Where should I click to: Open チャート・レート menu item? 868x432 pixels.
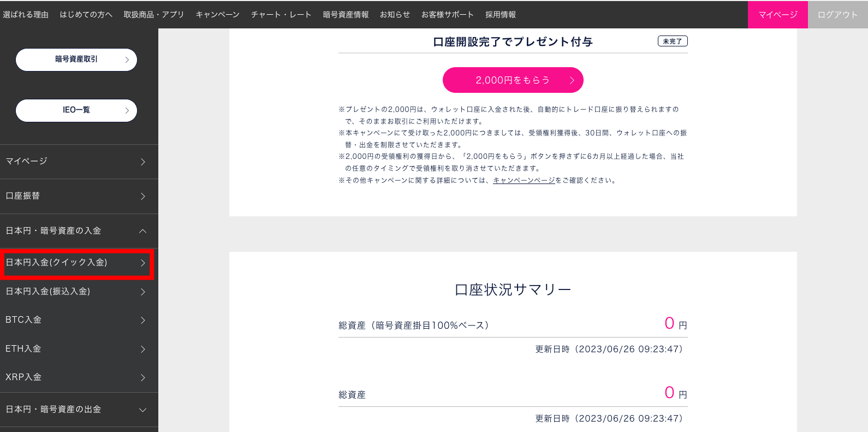pos(281,15)
